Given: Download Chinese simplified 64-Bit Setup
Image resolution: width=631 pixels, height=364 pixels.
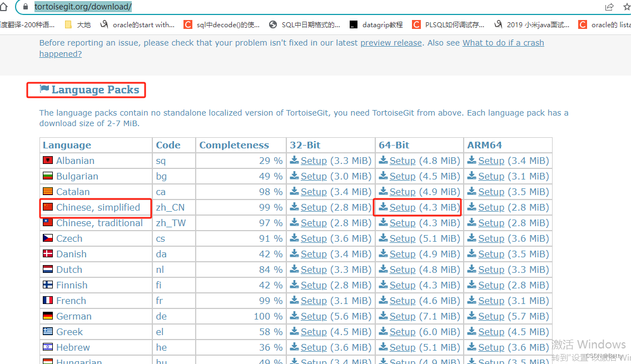Looking at the screenshot, I should click(x=403, y=207).
